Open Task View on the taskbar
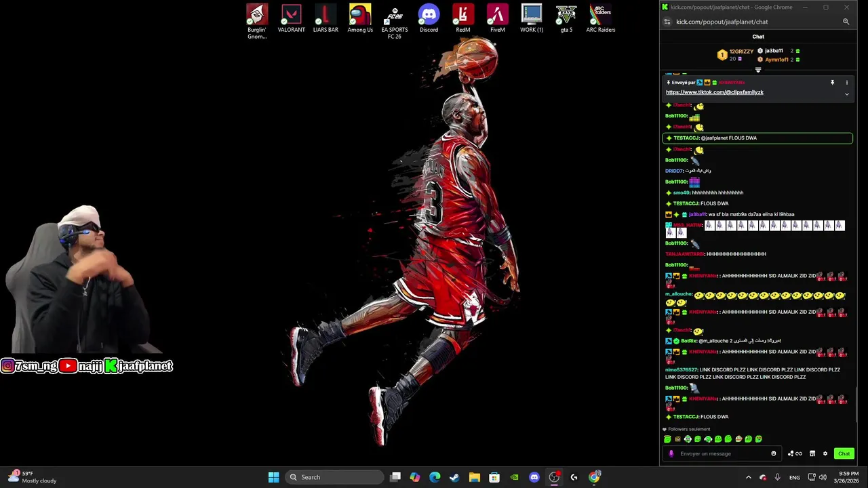The height and width of the screenshot is (488, 868). [x=395, y=477]
